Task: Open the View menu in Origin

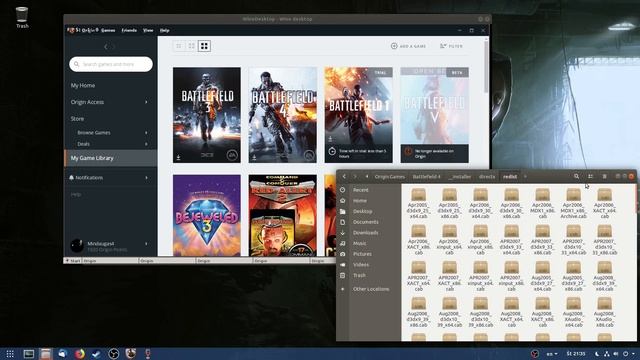Action: 148,30
